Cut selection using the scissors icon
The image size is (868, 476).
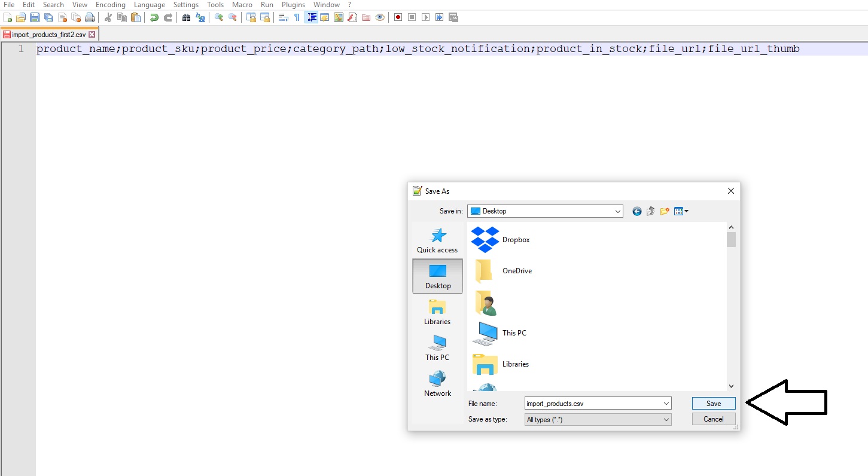coord(108,17)
